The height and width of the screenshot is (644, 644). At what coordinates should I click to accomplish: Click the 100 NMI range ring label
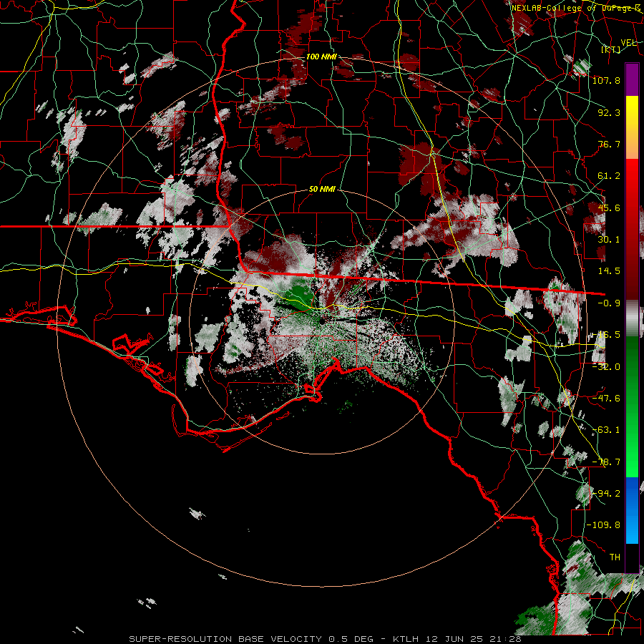pos(321,57)
